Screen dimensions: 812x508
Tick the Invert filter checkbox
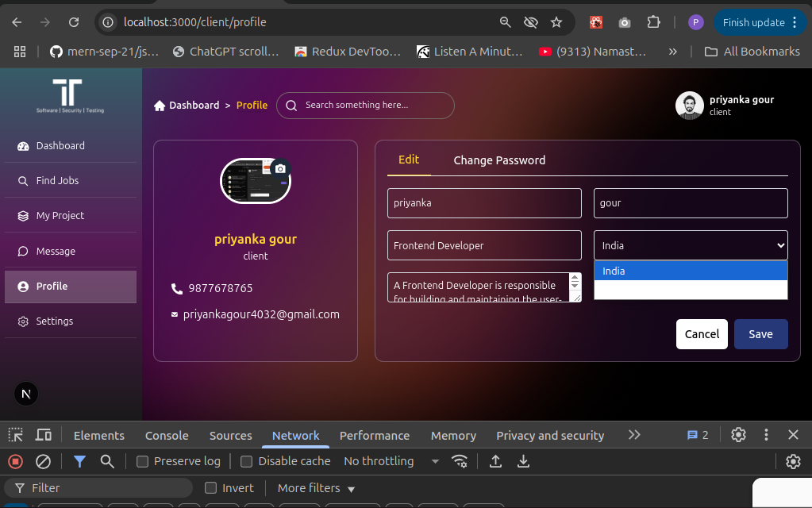211,488
